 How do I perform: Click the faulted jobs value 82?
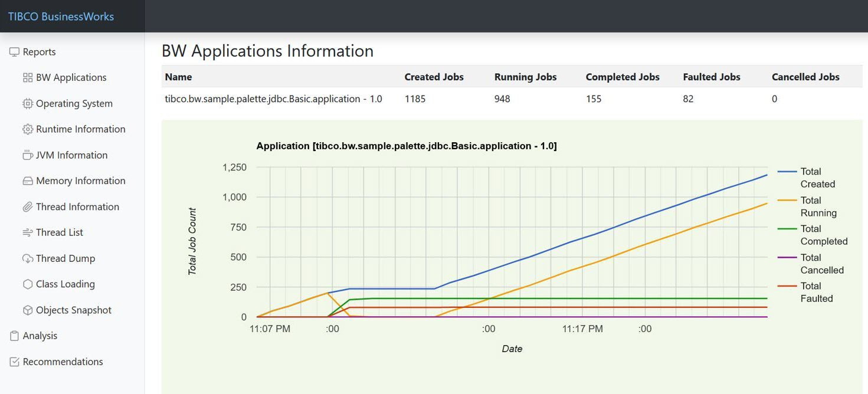tap(688, 99)
